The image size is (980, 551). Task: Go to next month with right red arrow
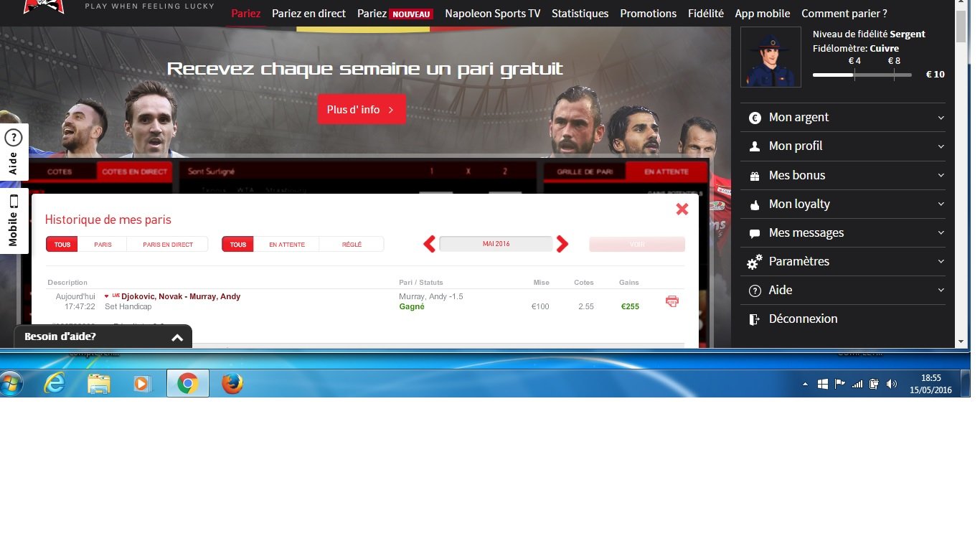pyautogui.click(x=562, y=244)
